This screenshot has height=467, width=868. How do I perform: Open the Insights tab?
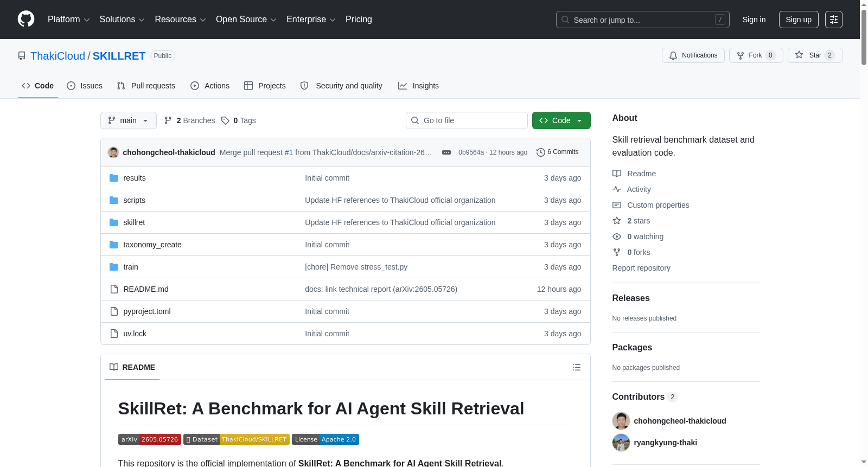point(418,86)
